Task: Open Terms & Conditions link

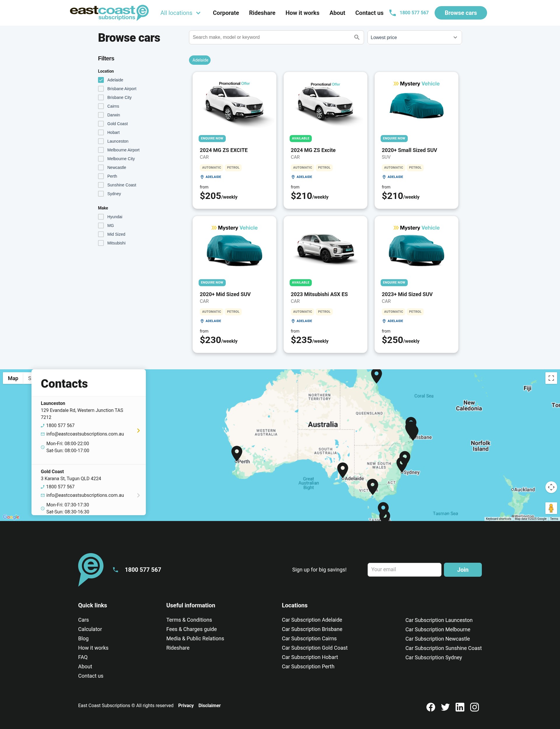Action: tap(189, 620)
